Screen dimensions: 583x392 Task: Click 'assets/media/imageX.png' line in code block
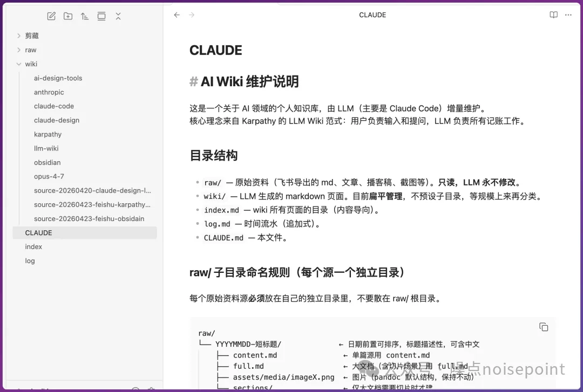coord(284,377)
